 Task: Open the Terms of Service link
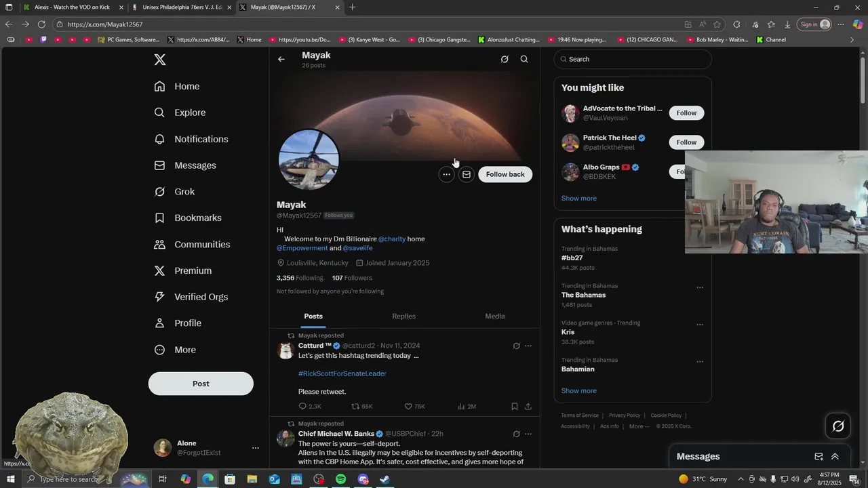click(580, 415)
